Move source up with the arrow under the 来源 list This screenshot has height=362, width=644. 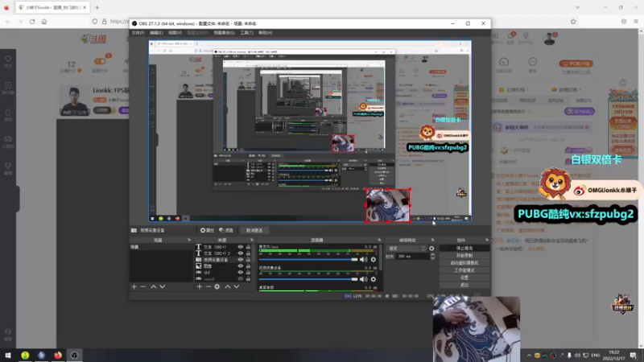228,286
